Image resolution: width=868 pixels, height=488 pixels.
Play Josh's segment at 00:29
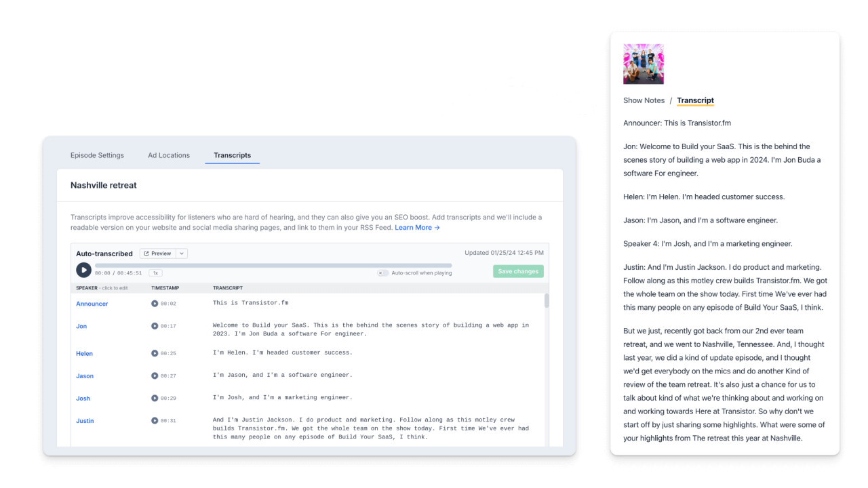(x=155, y=398)
